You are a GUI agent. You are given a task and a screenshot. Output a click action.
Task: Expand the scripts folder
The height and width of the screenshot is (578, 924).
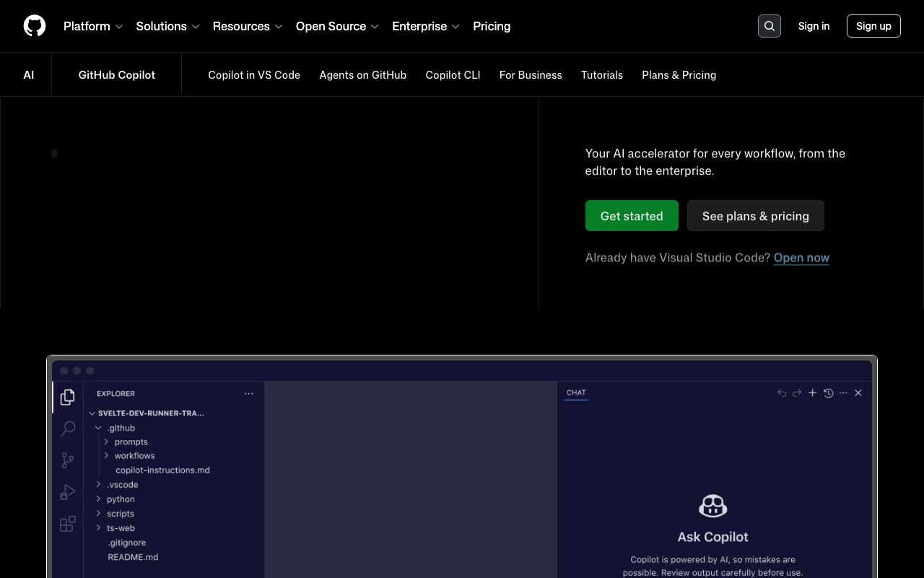point(114,514)
